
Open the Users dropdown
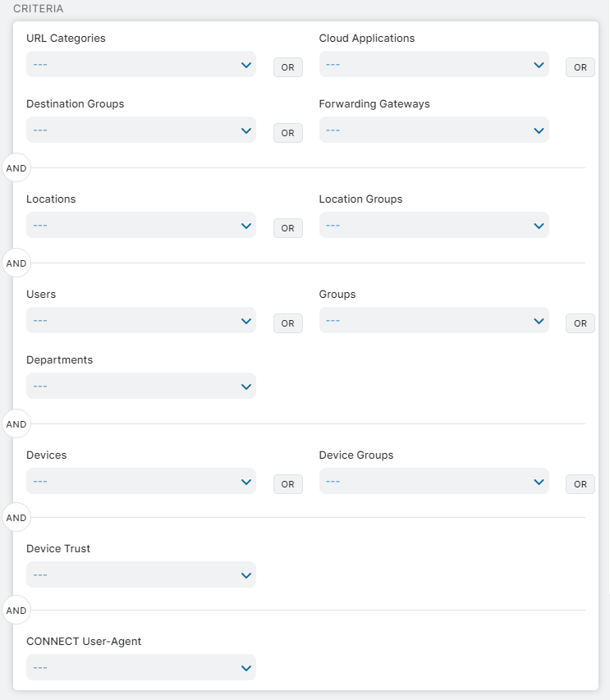coord(140,320)
